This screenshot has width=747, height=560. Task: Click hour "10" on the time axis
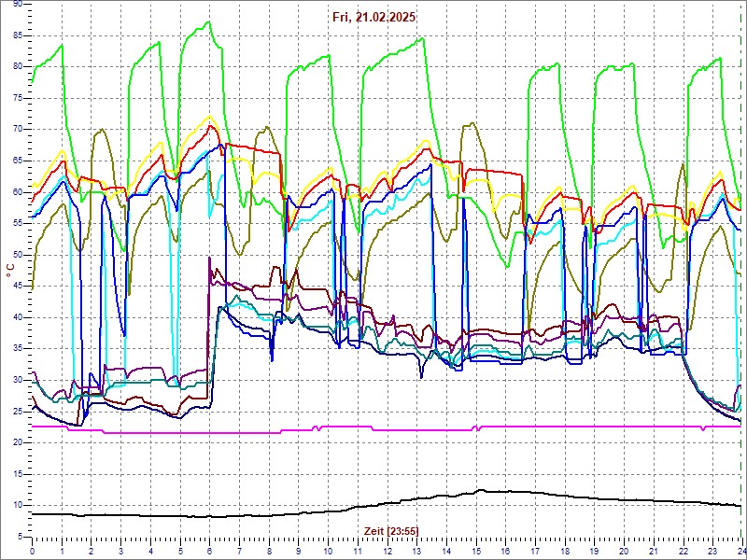tap(328, 551)
